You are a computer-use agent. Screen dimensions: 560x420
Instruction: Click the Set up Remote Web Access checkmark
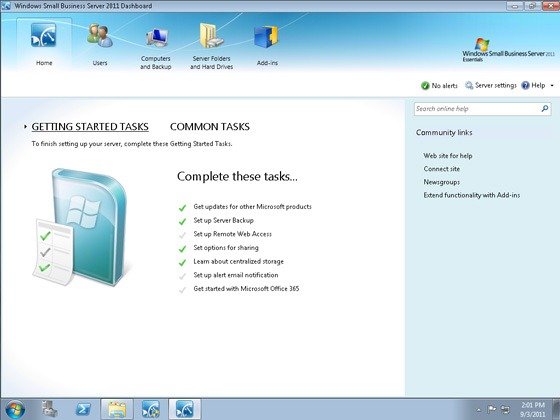pos(182,235)
